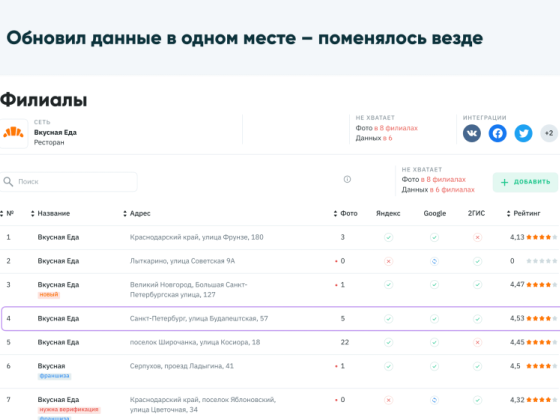Click 2ГИС green check in row 7
Image resolution: width=560 pixels, height=420 pixels.
(x=478, y=400)
